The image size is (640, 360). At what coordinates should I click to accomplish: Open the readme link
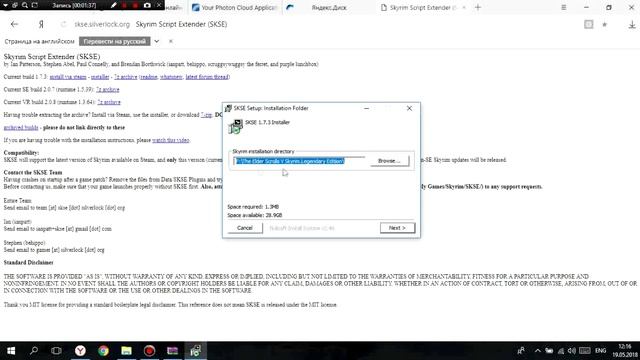point(149,77)
